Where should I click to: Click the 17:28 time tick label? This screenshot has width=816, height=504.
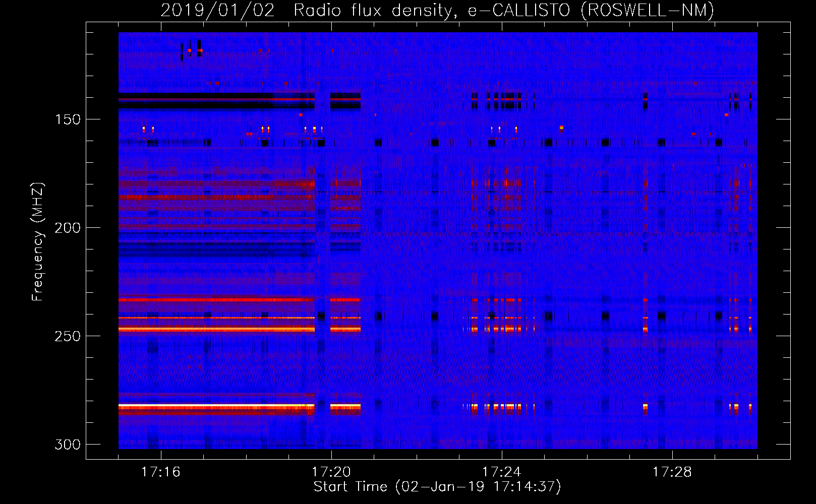(672, 472)
